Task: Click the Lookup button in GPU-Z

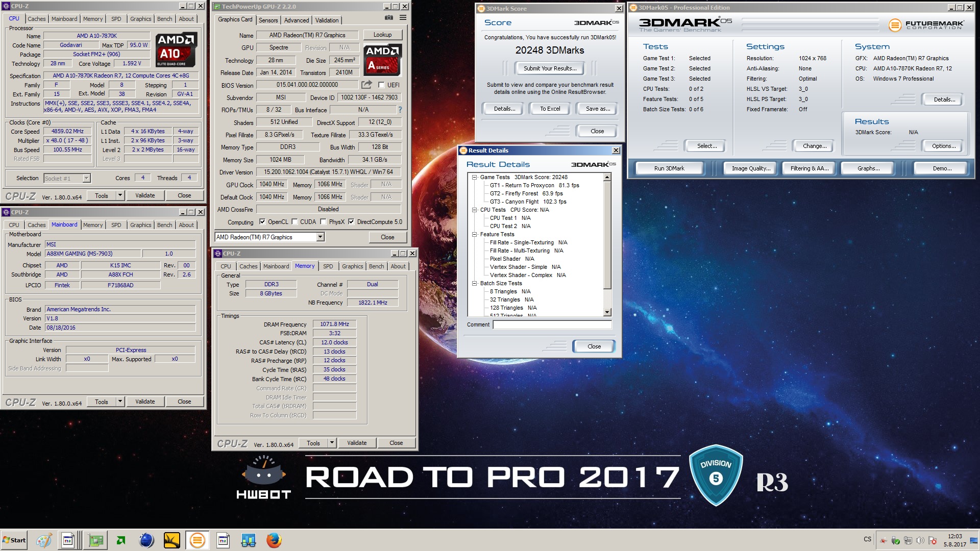Action: (x=382, y=35)
